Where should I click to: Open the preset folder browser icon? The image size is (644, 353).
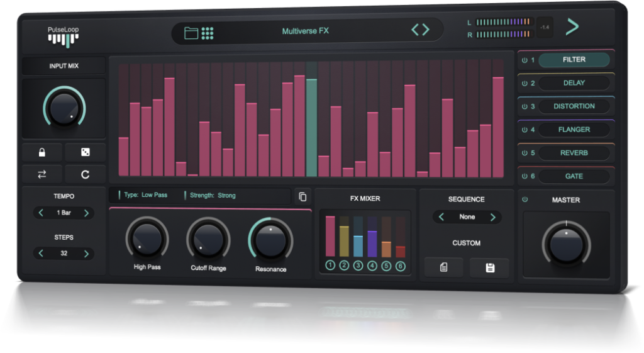pos(191,33)
